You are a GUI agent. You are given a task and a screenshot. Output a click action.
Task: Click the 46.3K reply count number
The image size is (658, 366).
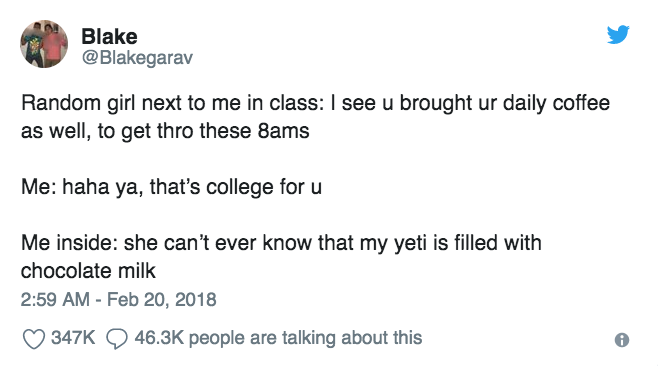click(159, 338)
